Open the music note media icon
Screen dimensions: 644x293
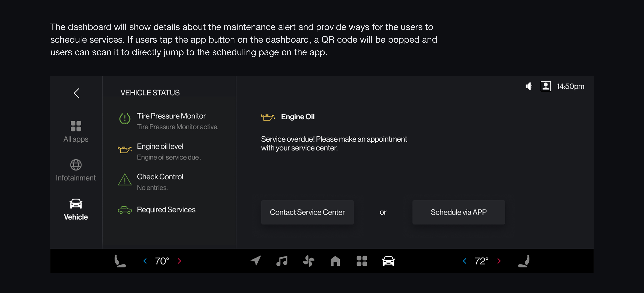[x=282, y=261]
